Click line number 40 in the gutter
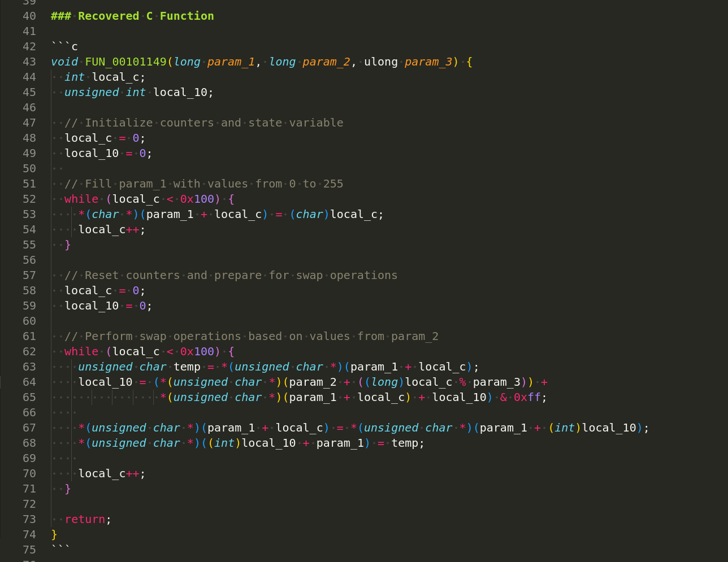This screenshot has width=728, height=562. (x=29, y=16)
